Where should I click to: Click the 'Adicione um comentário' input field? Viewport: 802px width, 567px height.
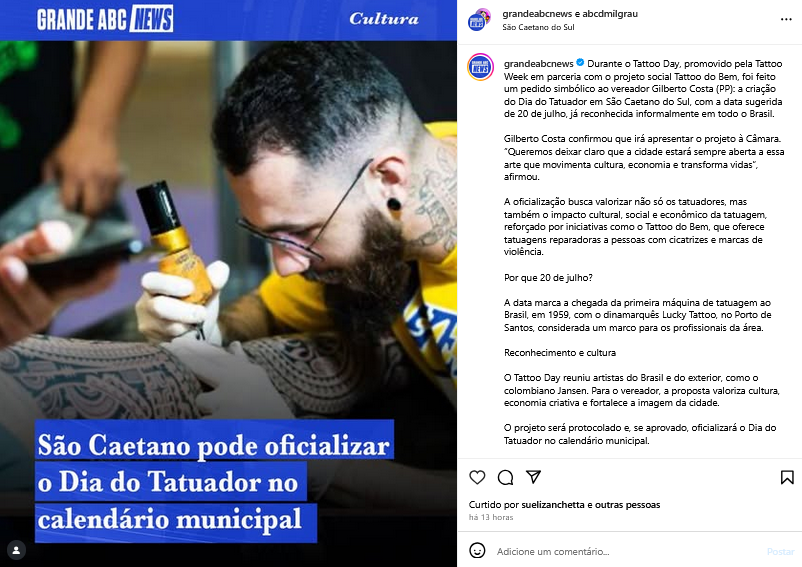628,551
